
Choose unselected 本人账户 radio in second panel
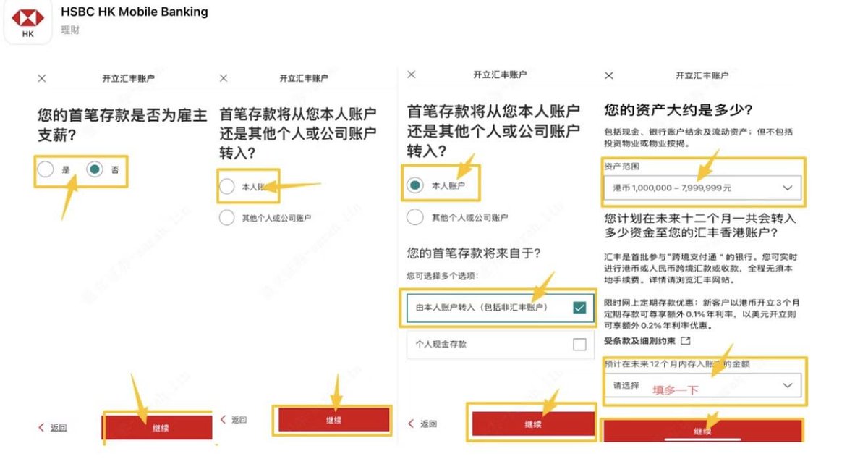coord(227,187)
